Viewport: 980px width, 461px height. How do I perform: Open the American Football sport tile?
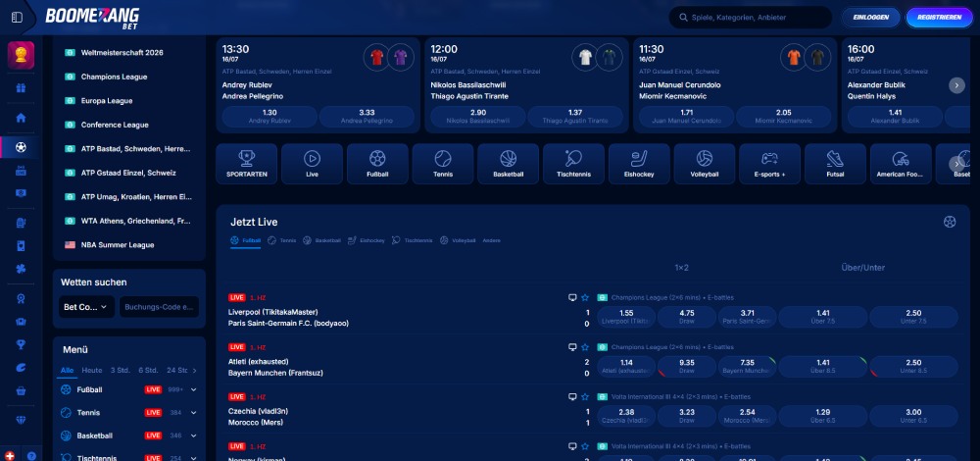tap(901, 164)
